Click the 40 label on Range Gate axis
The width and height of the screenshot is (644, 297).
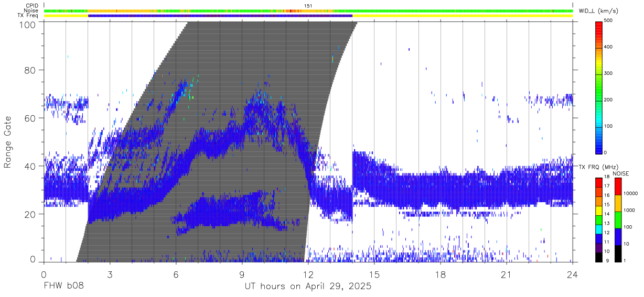pyautogui.click(x=30, y=166)
